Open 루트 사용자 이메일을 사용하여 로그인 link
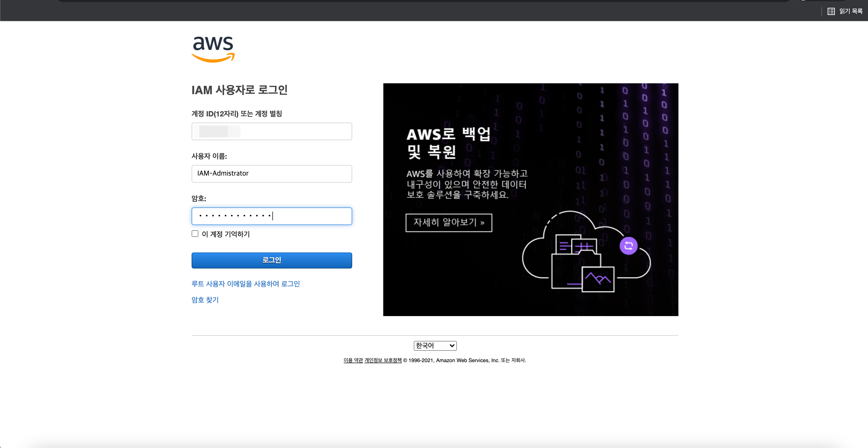 point(246,284)
